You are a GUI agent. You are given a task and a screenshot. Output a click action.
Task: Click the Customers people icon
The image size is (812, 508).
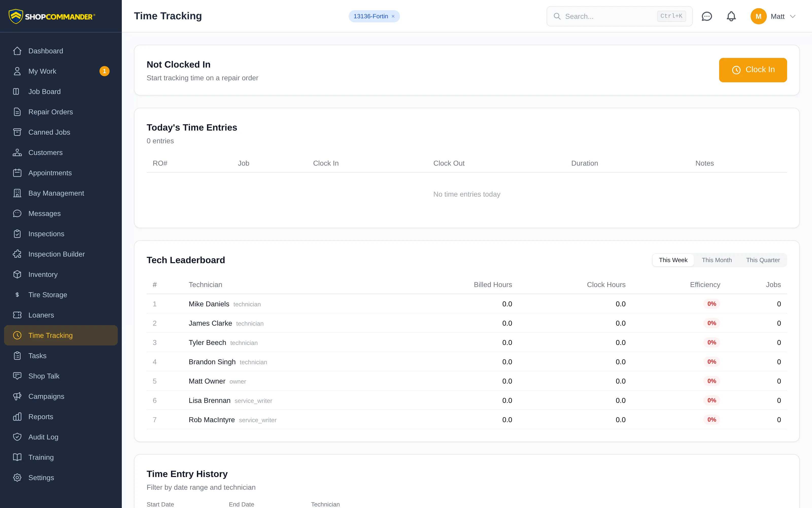coord(17,153)
